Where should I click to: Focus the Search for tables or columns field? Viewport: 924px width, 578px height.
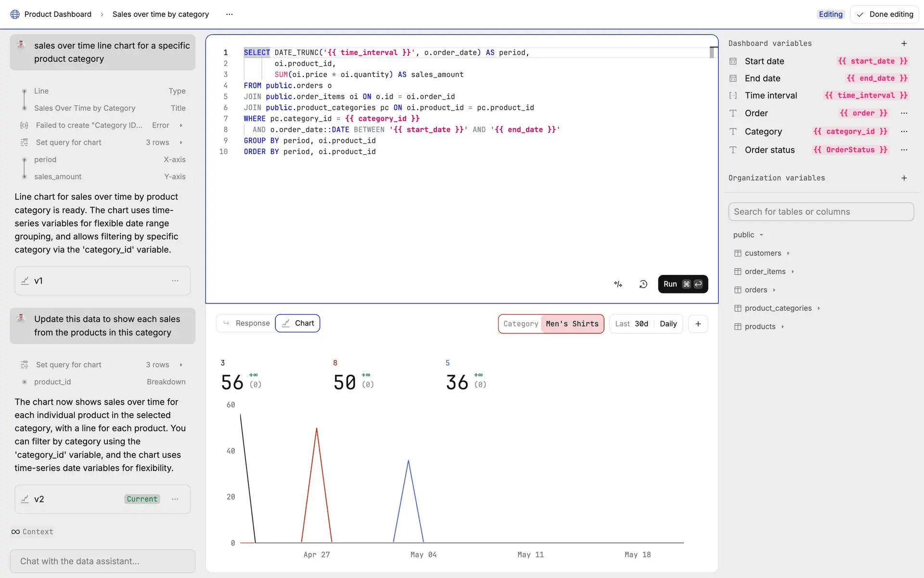click(821, 212)
